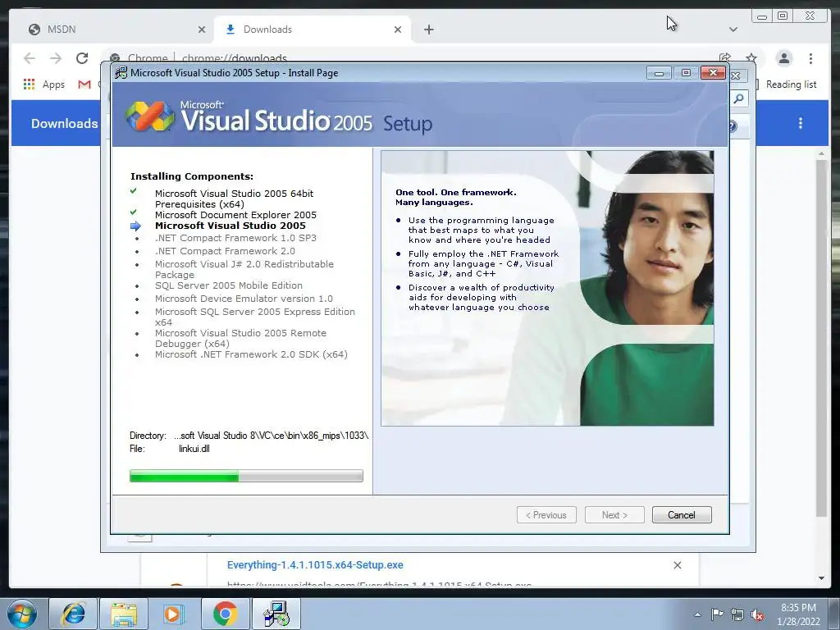Click the muted volume tray icon

[757, 614]
